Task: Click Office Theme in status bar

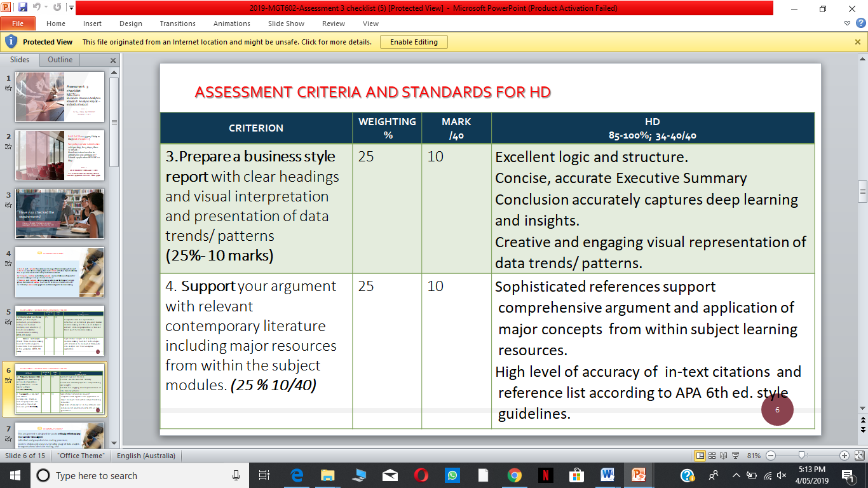Action: point(80,456)
